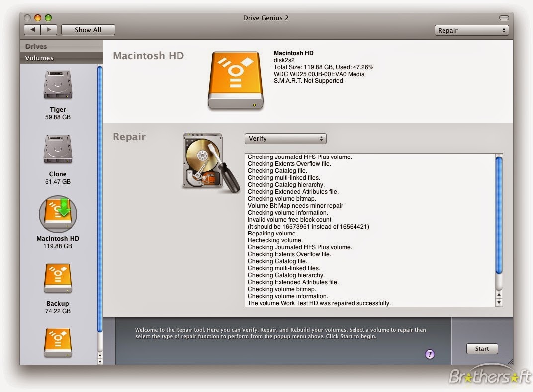Screen dimensions: 533x392
Task: Start the repair with the Start button
Action: tap(482, 348)
